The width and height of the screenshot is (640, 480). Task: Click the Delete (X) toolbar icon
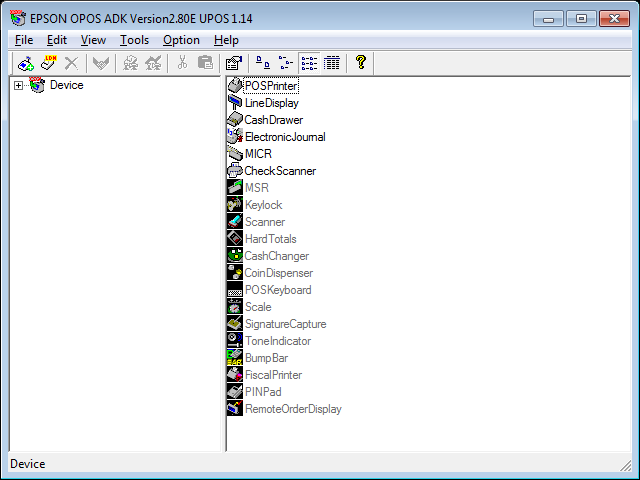point(71,63)
